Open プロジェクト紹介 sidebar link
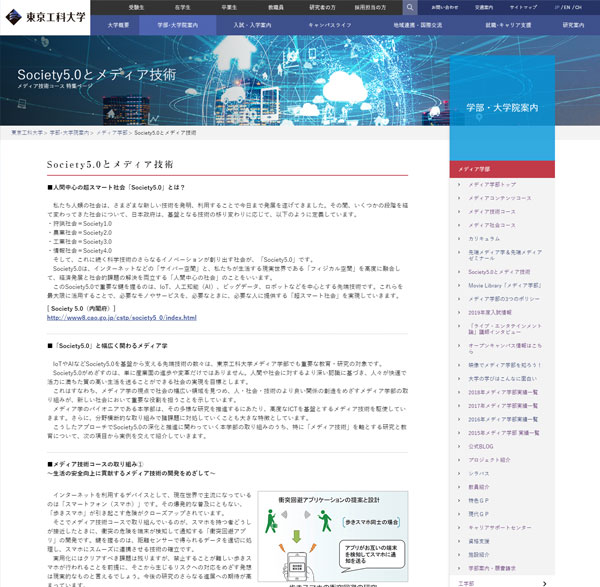The width and height of the screenshot is (600, 587). pyautogui.click(x=489, y=460)
